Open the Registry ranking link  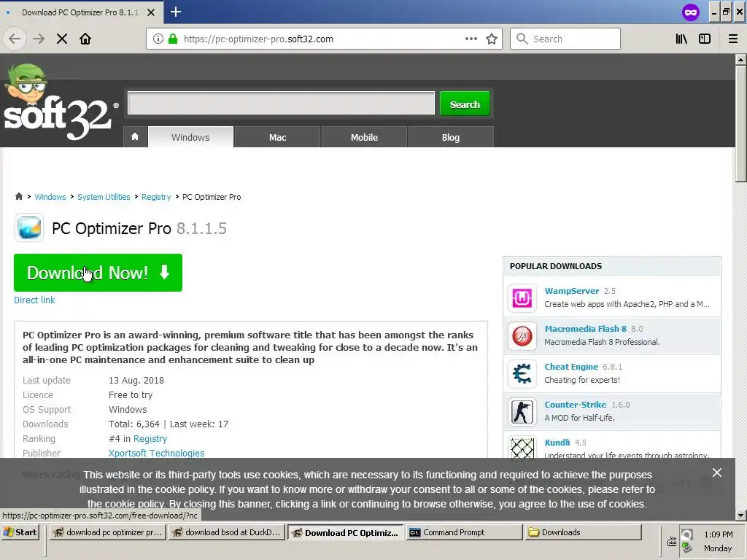coord(150,438)
